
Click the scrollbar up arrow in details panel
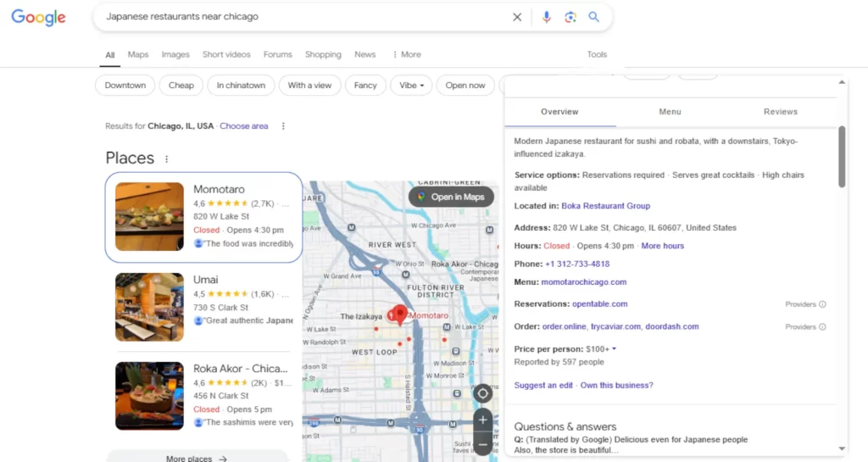click(842, 82)
